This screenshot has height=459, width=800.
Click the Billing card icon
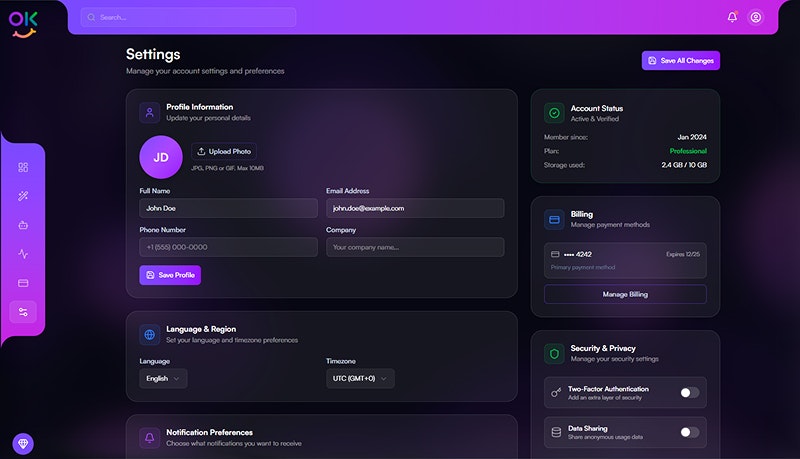(x=554, y=220)
